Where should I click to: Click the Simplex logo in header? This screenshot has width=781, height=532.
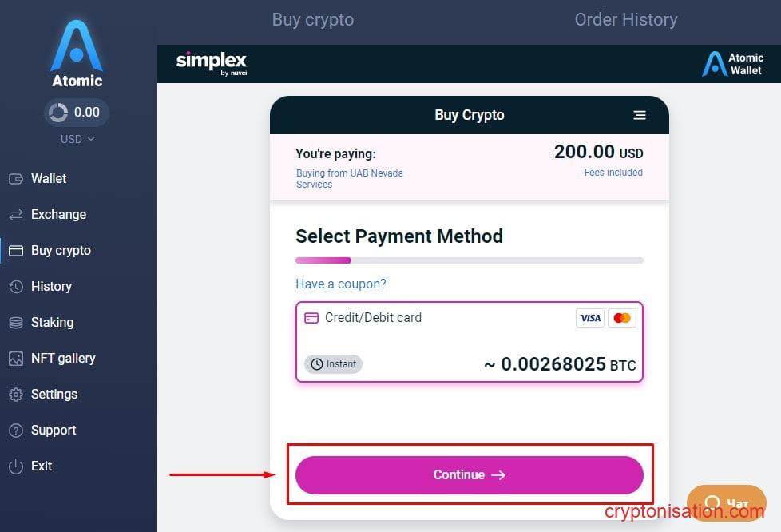(211, 63)
